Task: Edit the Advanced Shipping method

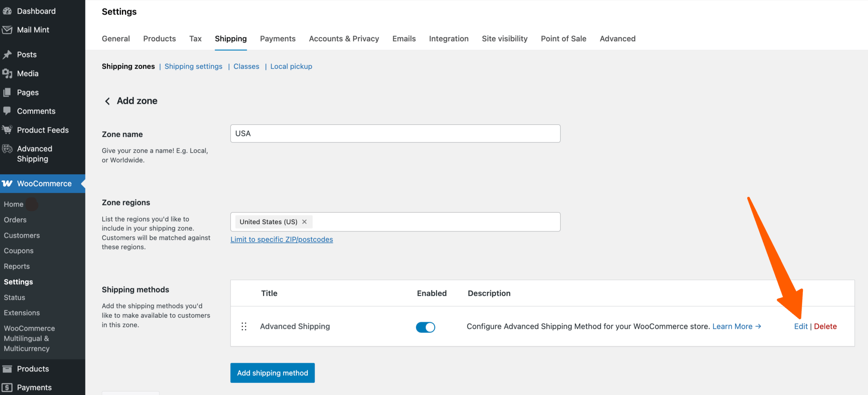Action: [x=801, y=326]
